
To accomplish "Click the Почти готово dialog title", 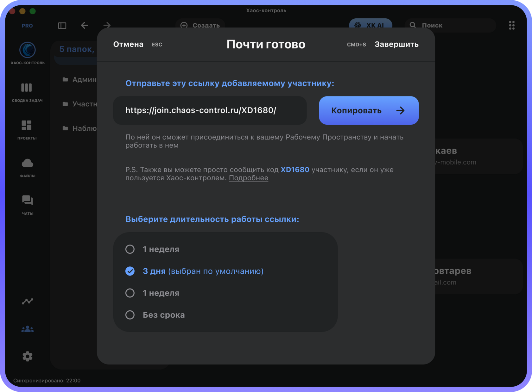I will pos(266,44).
